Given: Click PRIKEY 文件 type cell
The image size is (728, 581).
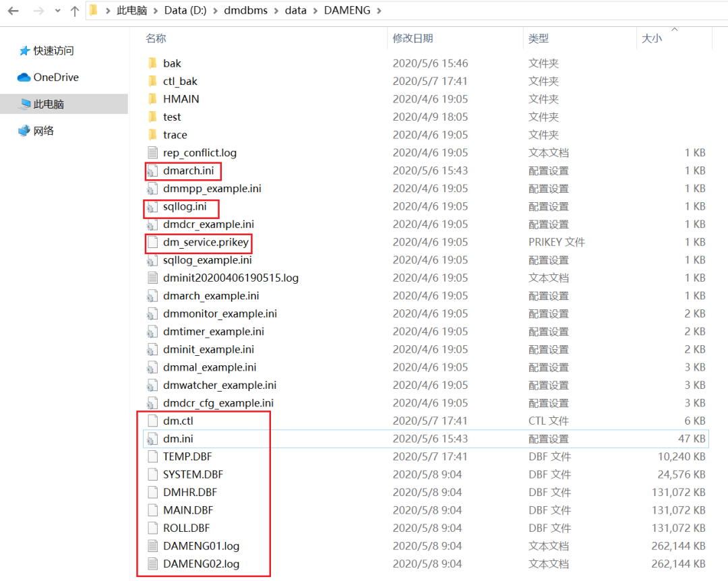Looking at the screenshot, I should point(557,242).
